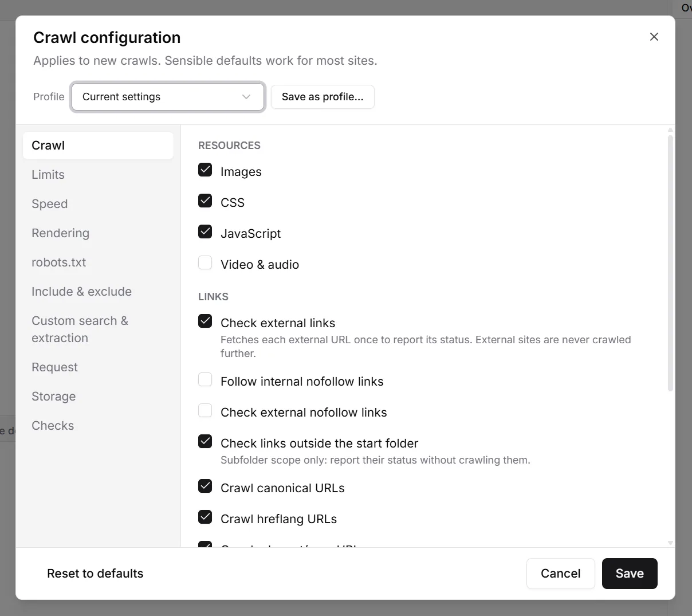Click the Save as profile... button

click(x=323, y=97)
